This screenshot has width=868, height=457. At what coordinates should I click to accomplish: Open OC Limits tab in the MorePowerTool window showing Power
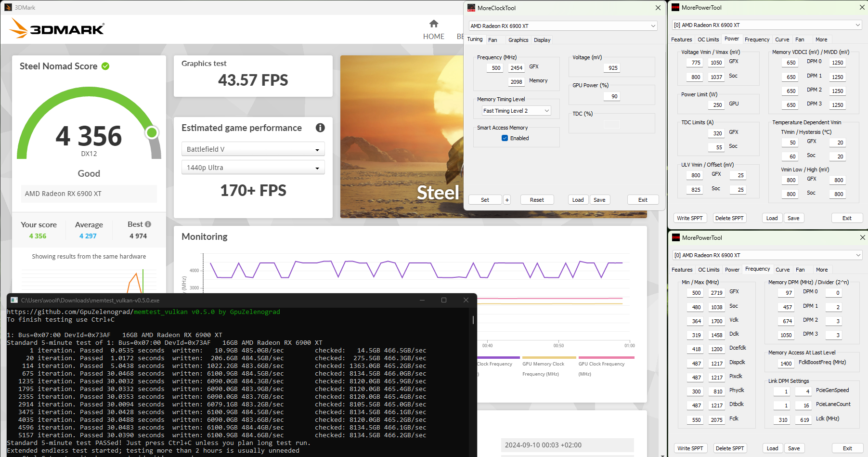[708, 39]
